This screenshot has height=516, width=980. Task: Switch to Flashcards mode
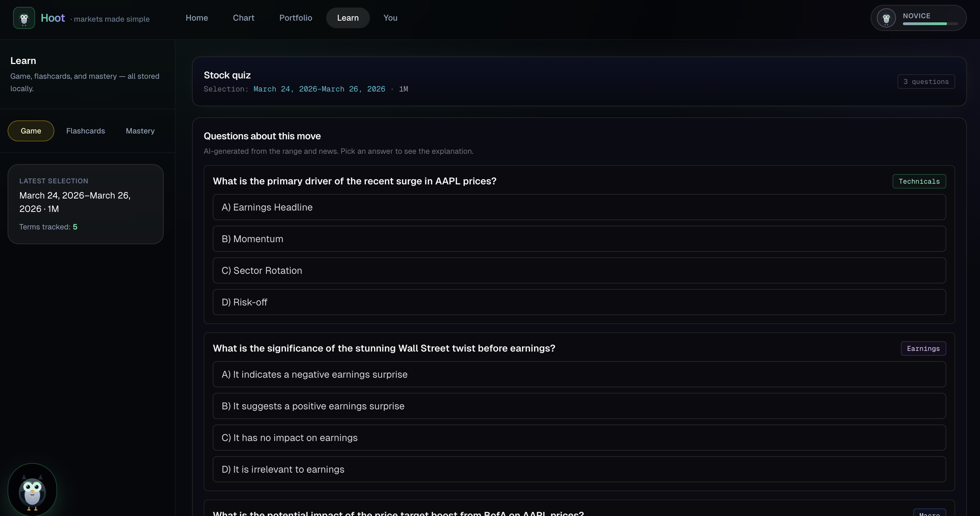[x=86, y=131]
